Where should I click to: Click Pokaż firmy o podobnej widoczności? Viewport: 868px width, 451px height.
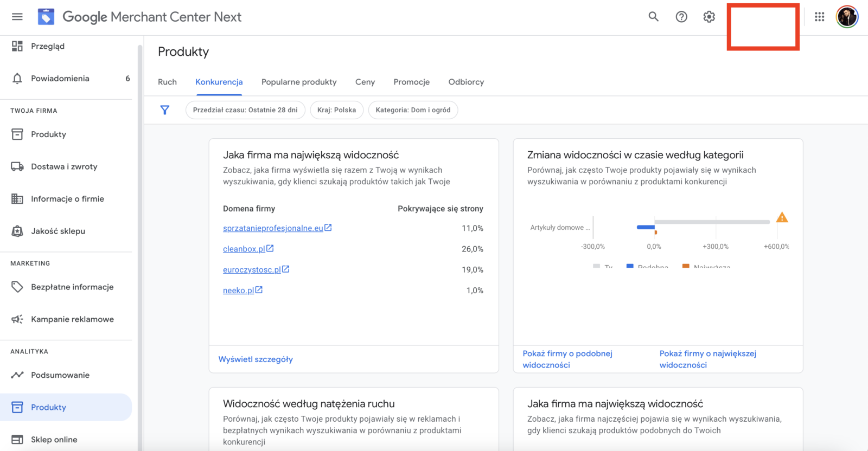tap(567, 359)
